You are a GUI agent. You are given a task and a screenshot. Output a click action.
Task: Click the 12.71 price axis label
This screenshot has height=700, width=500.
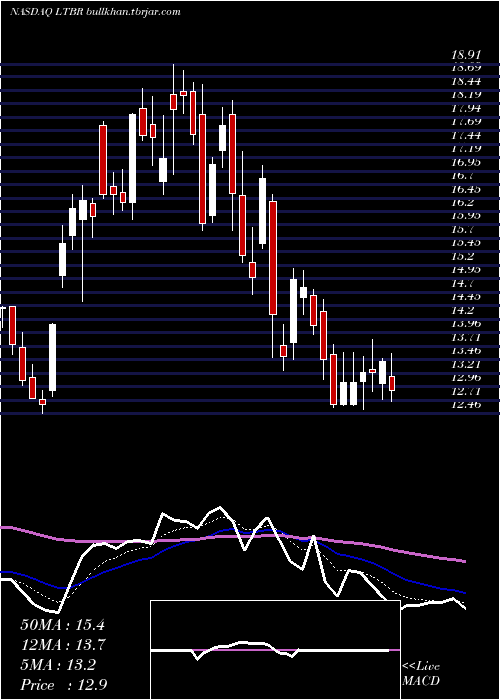467,392
